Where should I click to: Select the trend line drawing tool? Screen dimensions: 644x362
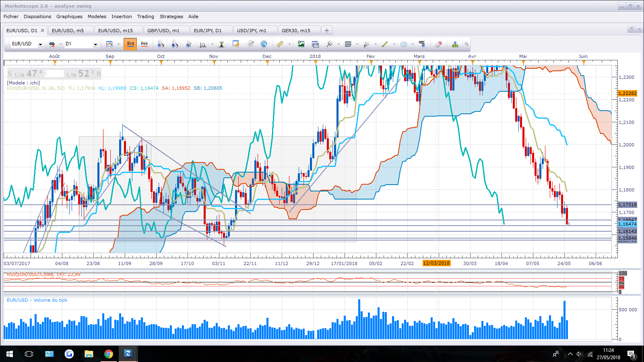pyautogui.click(x=385, y=44)
